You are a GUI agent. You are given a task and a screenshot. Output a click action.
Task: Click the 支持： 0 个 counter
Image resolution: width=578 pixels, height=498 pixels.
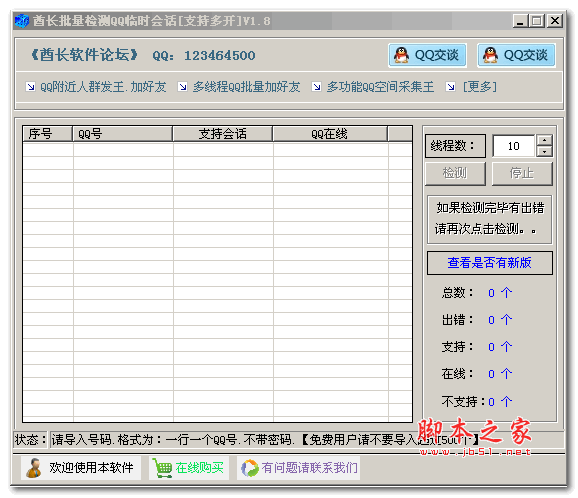click(x=477, y=347)
